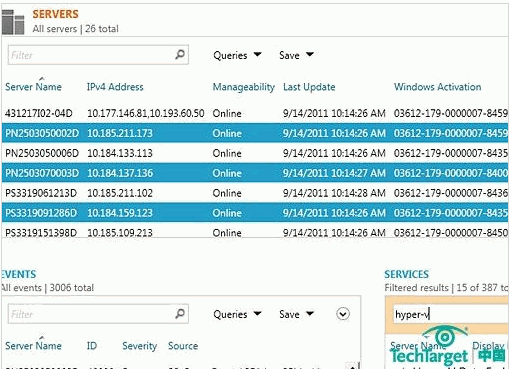Open the Events Queries dropdown
The image size is (509, 369).
click(x=237, y=314)
